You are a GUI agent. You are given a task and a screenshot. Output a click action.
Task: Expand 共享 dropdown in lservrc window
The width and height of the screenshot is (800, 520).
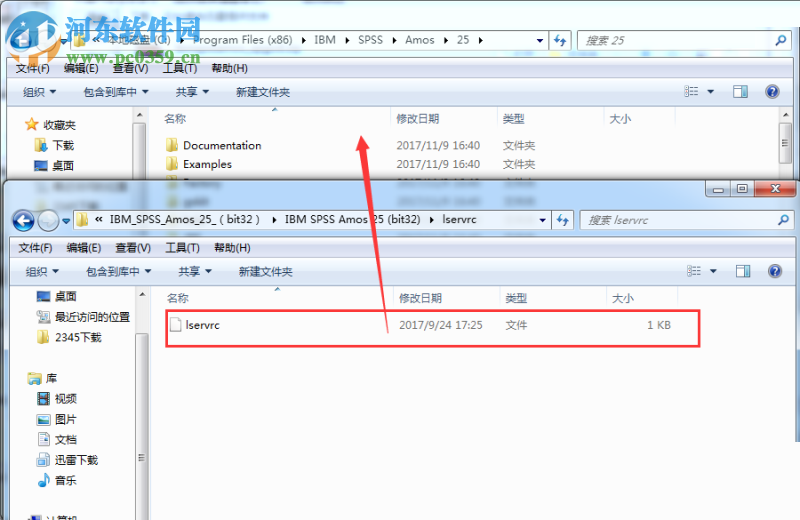pos(194,271)
